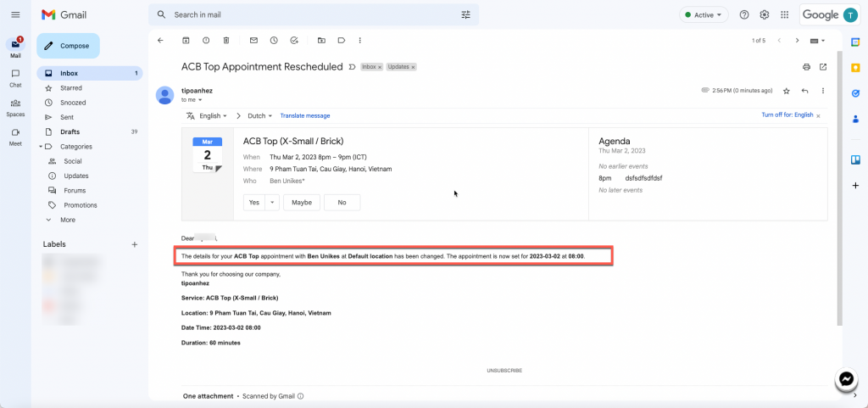Open toolbar More options three dots
The width and height of the screenshot is (868, 408).
tap(359, 41)
